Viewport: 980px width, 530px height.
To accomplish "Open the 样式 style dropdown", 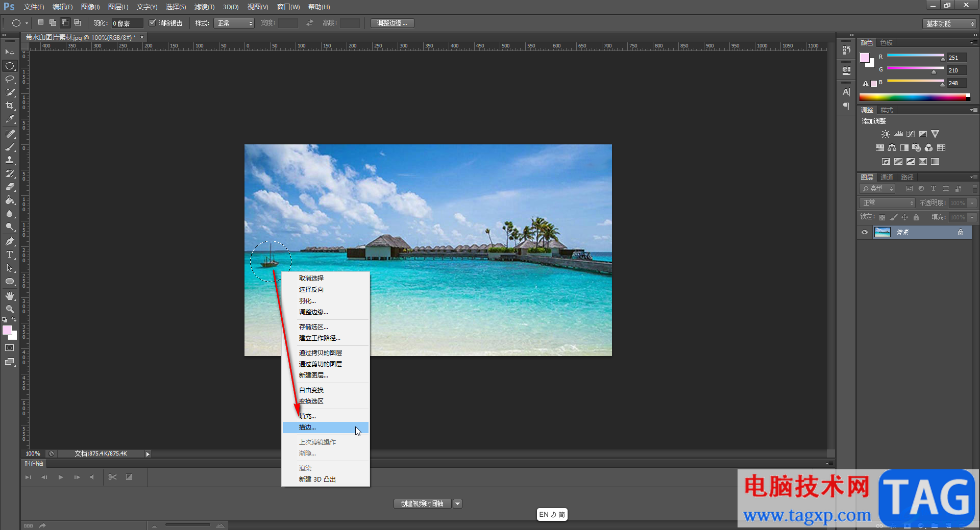I will (235, 23).
